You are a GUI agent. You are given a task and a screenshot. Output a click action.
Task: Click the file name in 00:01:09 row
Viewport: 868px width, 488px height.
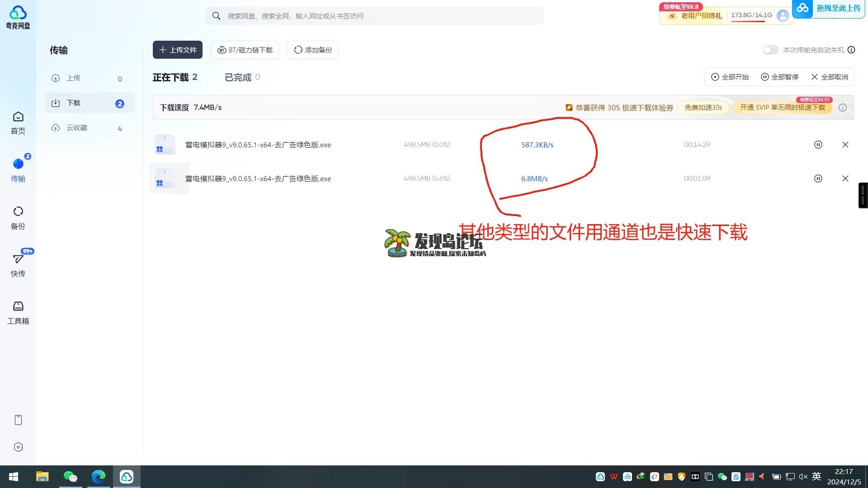click(x=258, y=178)
